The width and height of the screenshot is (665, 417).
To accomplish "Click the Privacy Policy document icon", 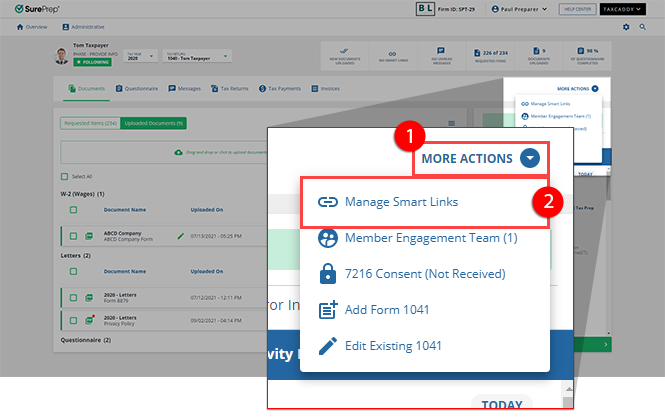I will (x=89, y=320).
